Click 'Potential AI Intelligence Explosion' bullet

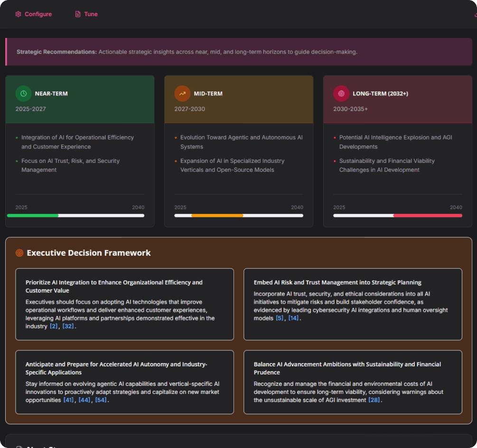395,142
